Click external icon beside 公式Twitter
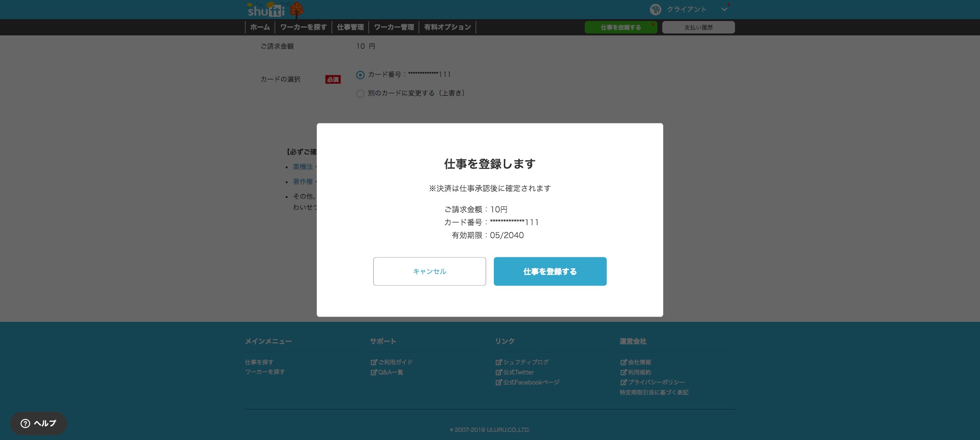 [499, 372]
